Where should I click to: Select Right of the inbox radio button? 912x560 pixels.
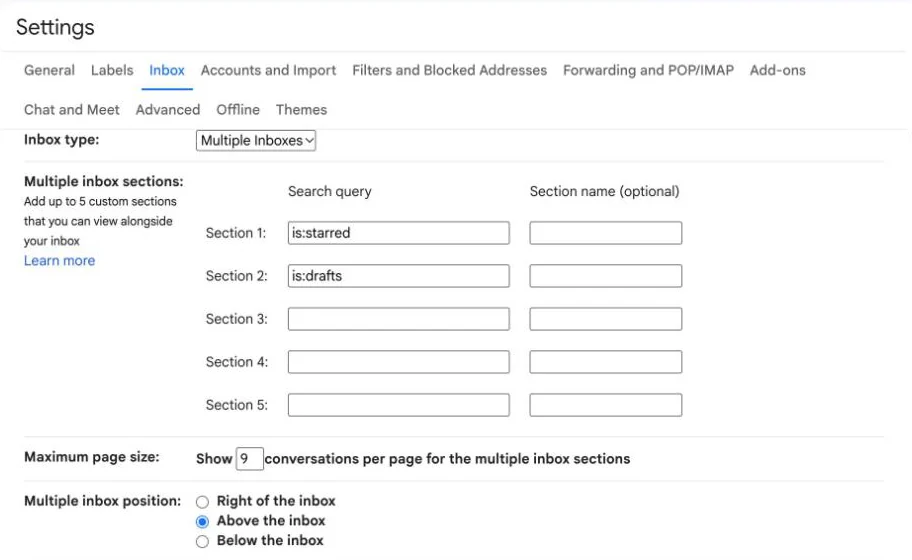(202, 502)
